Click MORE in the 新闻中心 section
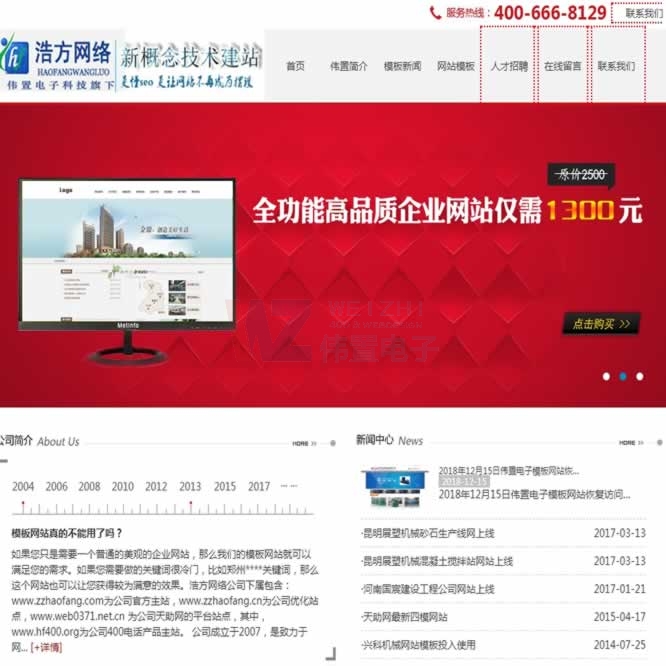The image size is (666, 666). [x=627, y=442]
